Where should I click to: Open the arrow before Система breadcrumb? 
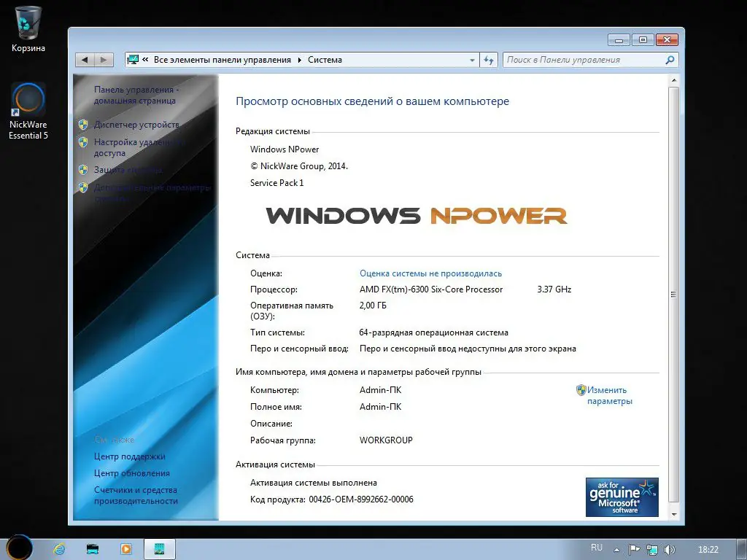click(300, 60)
